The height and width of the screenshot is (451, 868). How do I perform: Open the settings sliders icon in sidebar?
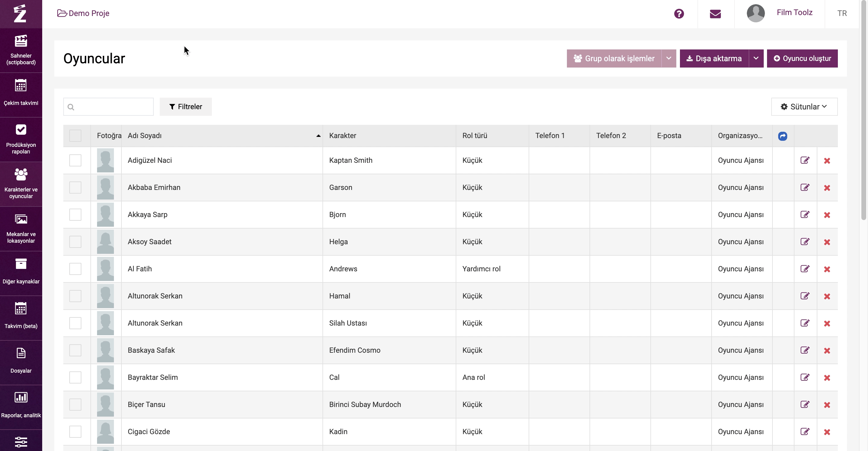[21, 442]
